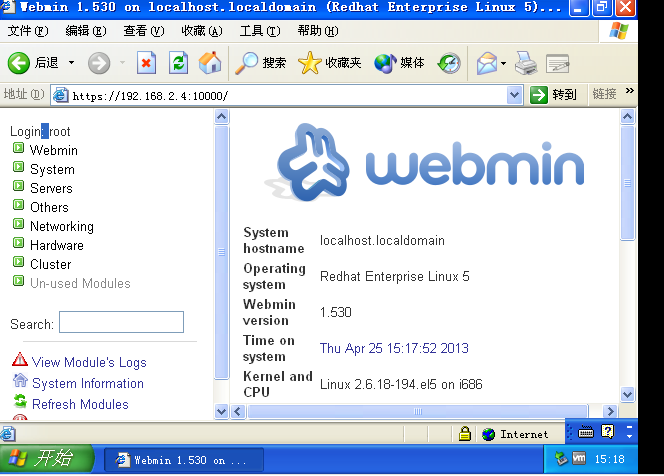Click the Webmin 1.530 taskbar button
664x476 pixels.
click(184, 460)
